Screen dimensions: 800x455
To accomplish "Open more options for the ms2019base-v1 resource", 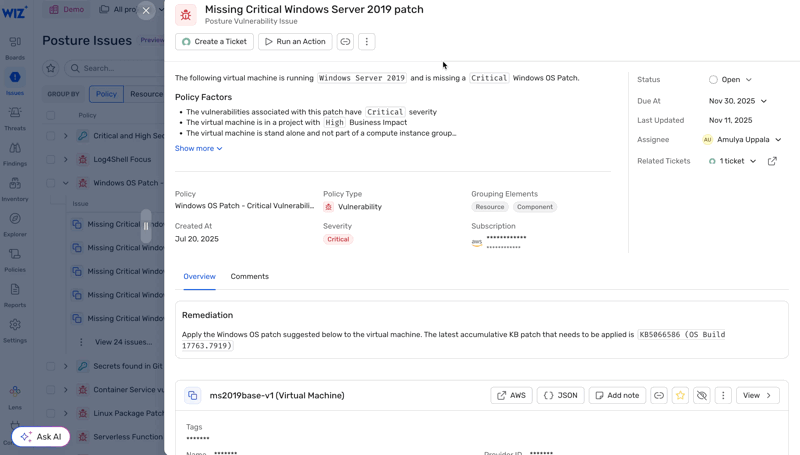I will (x=723, y=396).
